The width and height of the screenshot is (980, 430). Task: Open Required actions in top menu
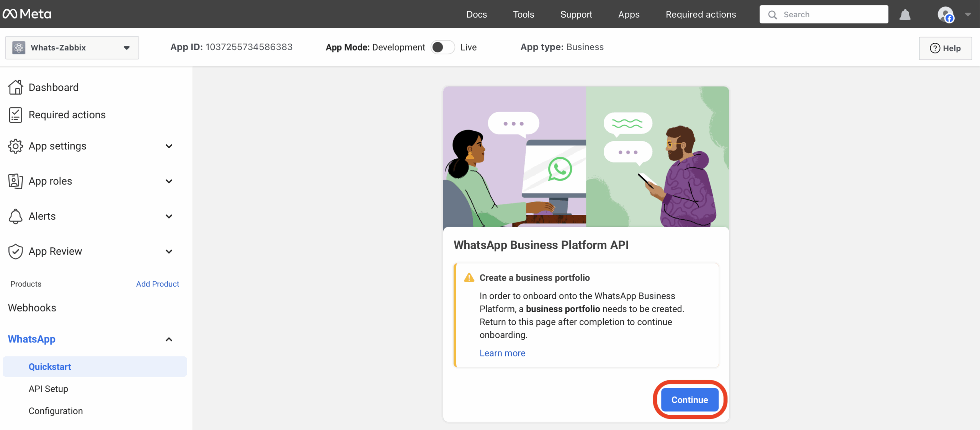point(701,14)
